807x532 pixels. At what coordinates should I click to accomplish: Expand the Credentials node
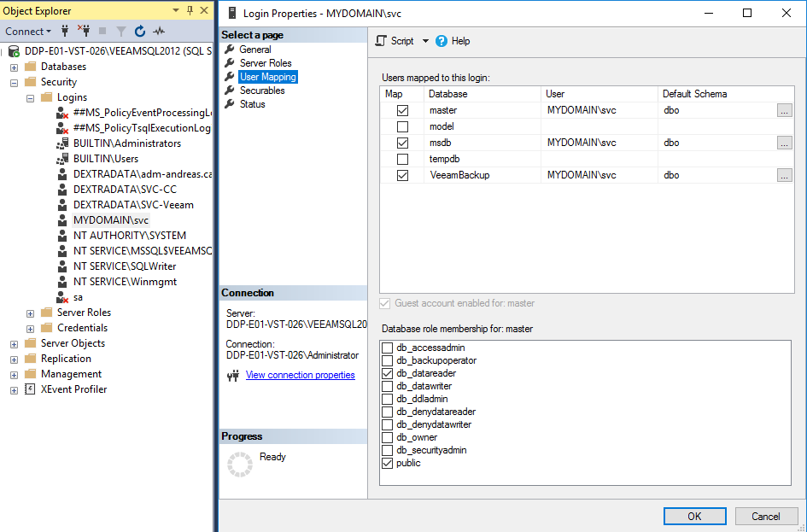[31, 329]
